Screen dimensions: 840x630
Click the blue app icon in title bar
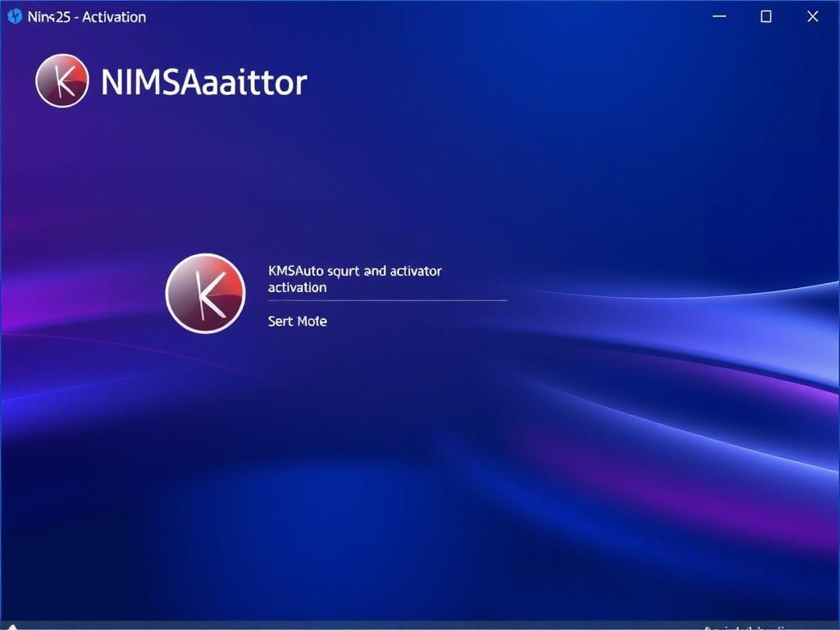tap(14, 16)
